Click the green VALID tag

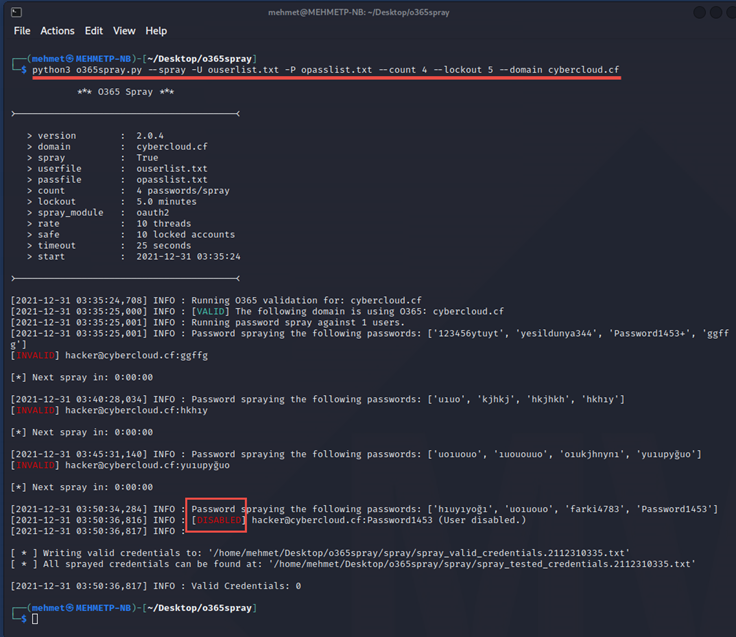click(210, 312)
